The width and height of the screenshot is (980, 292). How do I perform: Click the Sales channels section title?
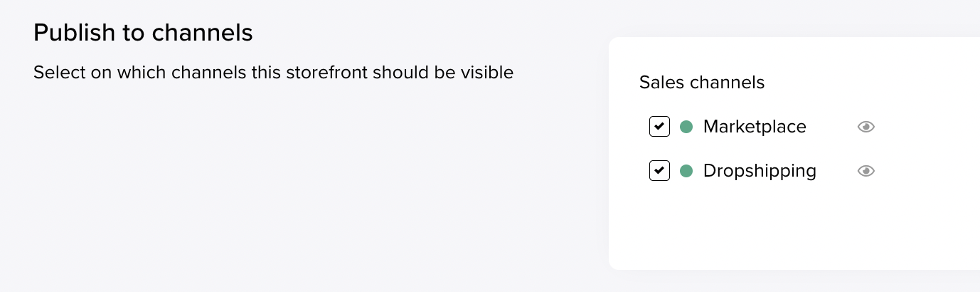click(x=702, y=83)
